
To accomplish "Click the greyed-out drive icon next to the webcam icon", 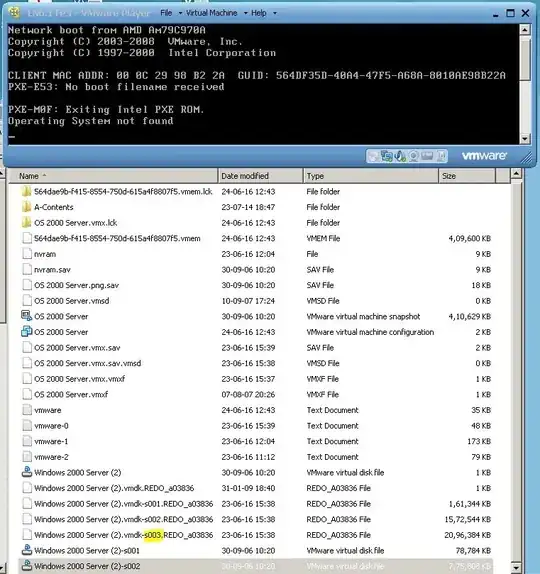I will [x=427, y=156].
